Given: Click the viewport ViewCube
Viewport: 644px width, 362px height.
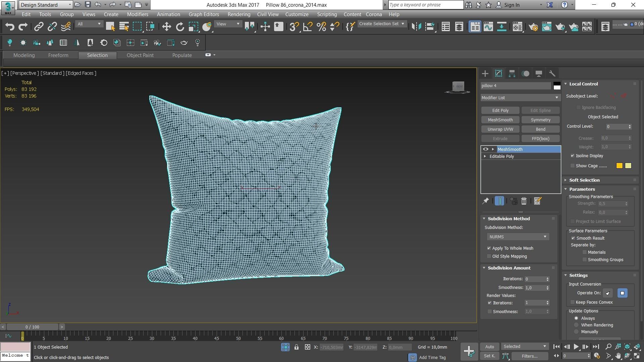Looking at the screenshot, I should (x=458, y=87).
